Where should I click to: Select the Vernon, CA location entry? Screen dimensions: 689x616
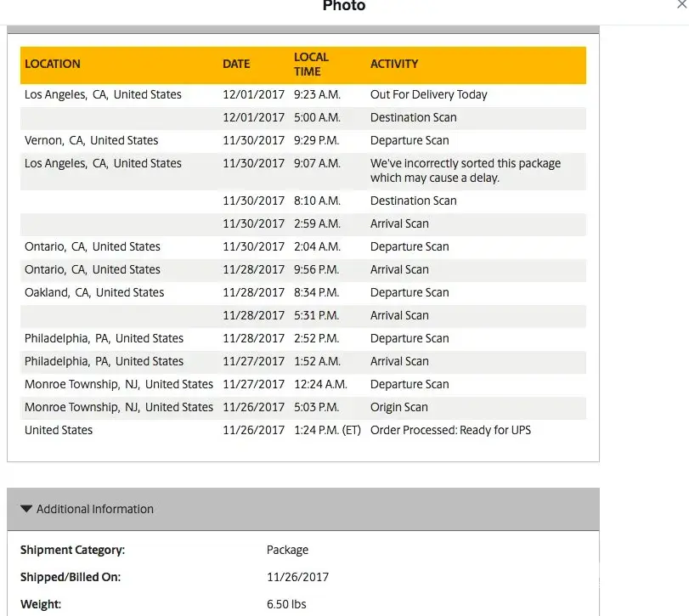91,140
